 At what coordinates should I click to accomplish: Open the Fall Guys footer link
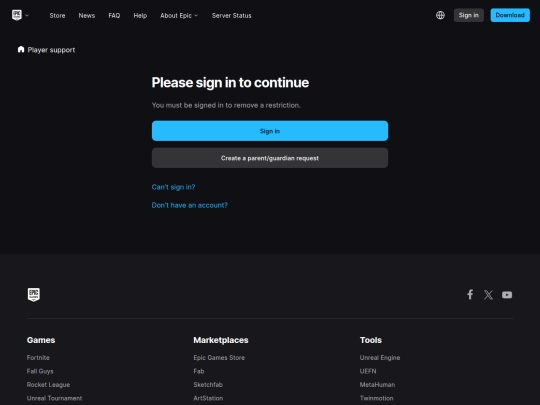(40, 371)
